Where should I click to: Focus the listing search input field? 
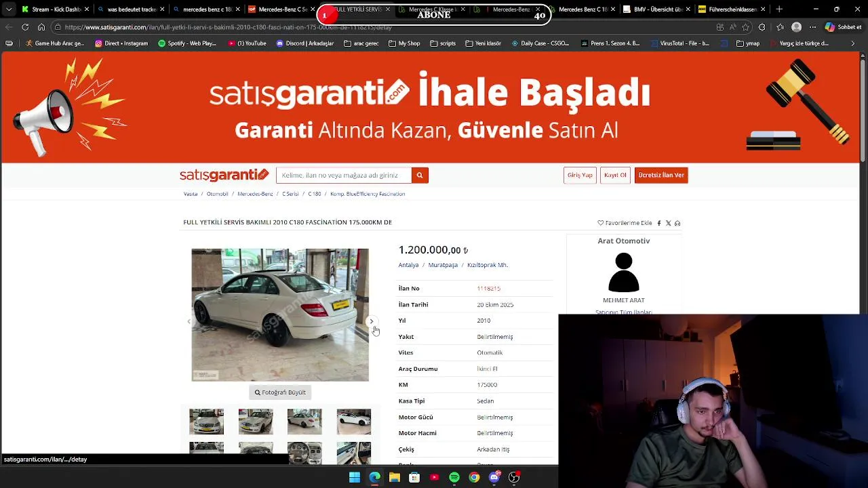point(344,175)
